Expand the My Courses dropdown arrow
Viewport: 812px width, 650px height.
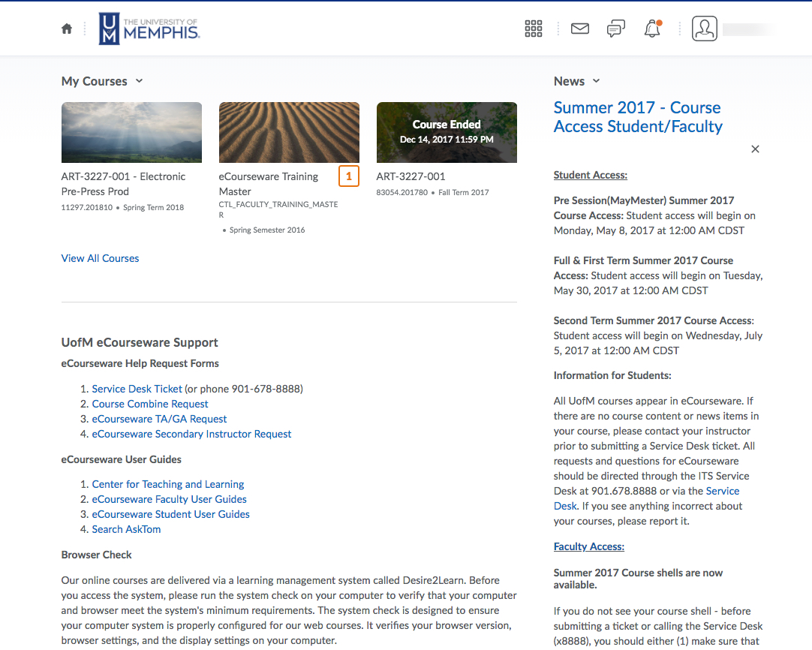[x=140, y=81]
